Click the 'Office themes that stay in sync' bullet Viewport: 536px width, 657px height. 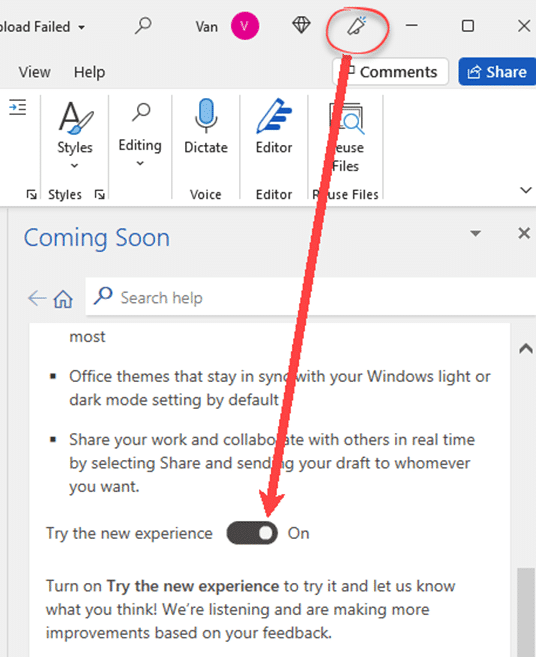(x=280, y=388)
